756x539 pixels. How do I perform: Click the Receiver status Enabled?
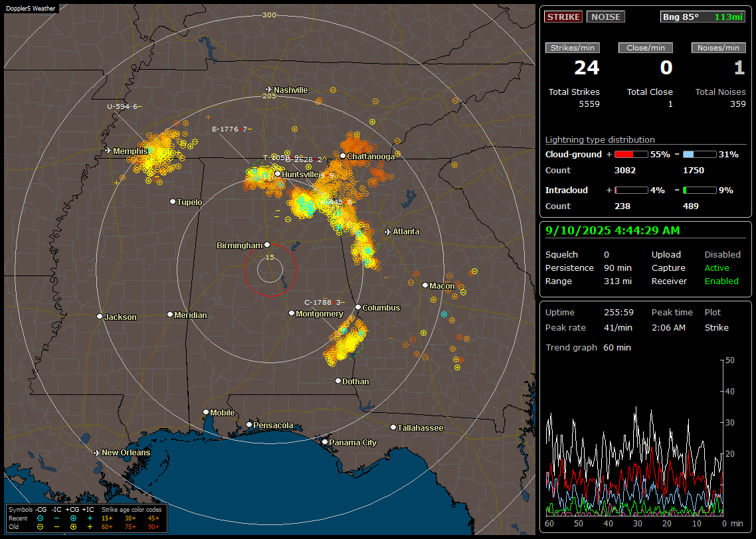point(721,281)
